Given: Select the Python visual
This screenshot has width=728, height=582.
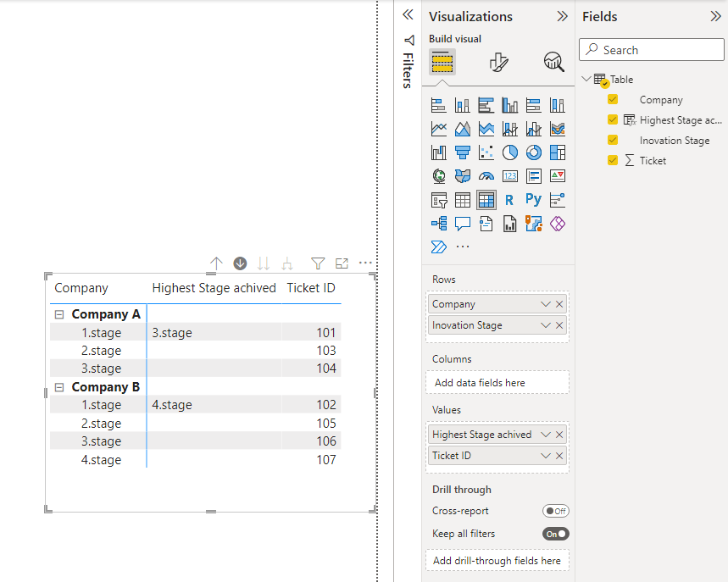Looking at the screenshot, I should pos(533,200).
